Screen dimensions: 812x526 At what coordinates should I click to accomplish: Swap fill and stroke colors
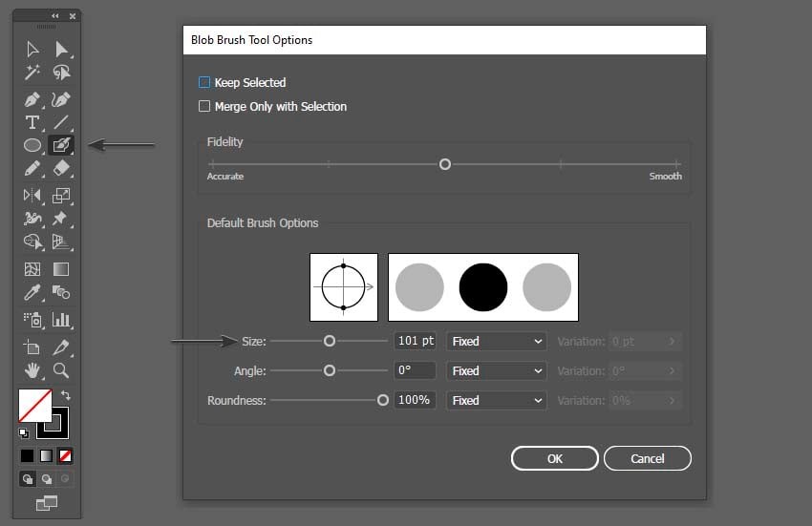(66, 395)
